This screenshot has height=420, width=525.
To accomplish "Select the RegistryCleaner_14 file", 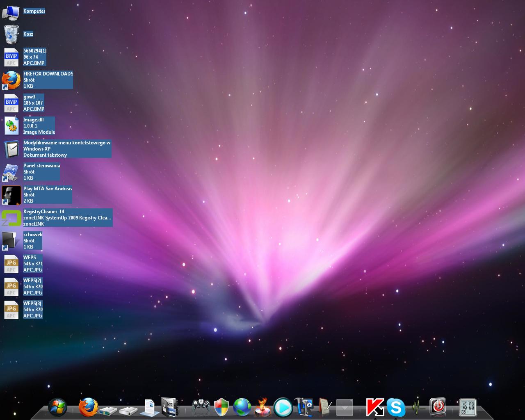I will click(11, 218).
